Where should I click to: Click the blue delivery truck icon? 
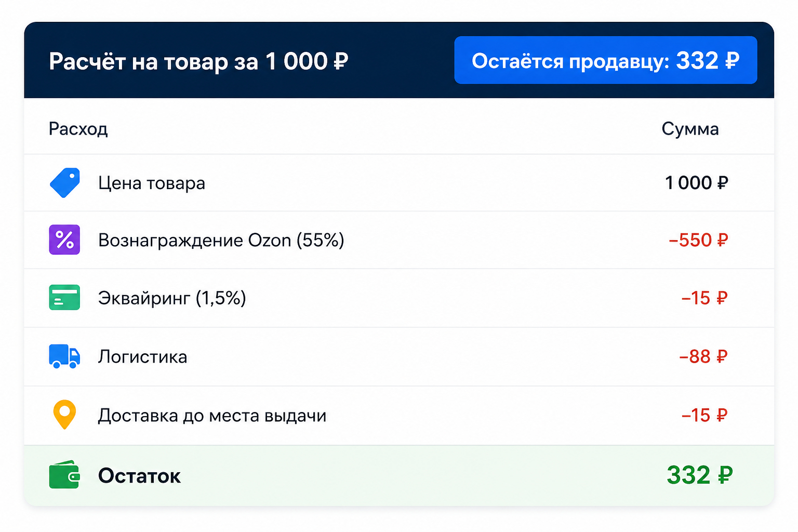coord(64,356)
